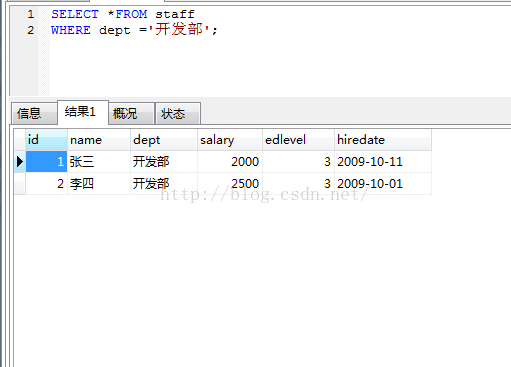Click the table name staff in the query
The width and height of the screenshot is (511, 367).
(x=175, y=14)
